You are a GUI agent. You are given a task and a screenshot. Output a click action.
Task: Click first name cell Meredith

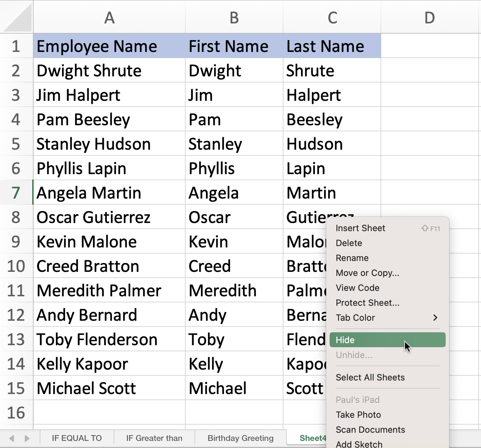tap(234, 290)
